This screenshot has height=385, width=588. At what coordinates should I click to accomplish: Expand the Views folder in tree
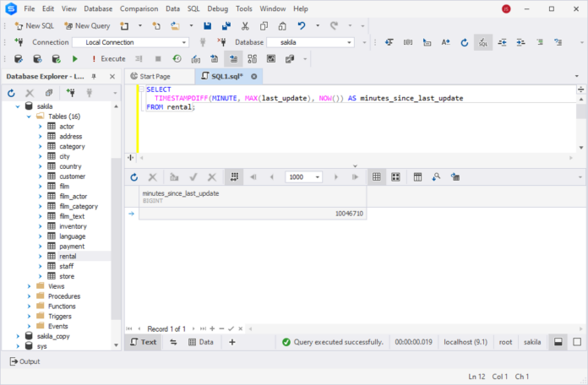pyautogui.click(x=29, y=286)
